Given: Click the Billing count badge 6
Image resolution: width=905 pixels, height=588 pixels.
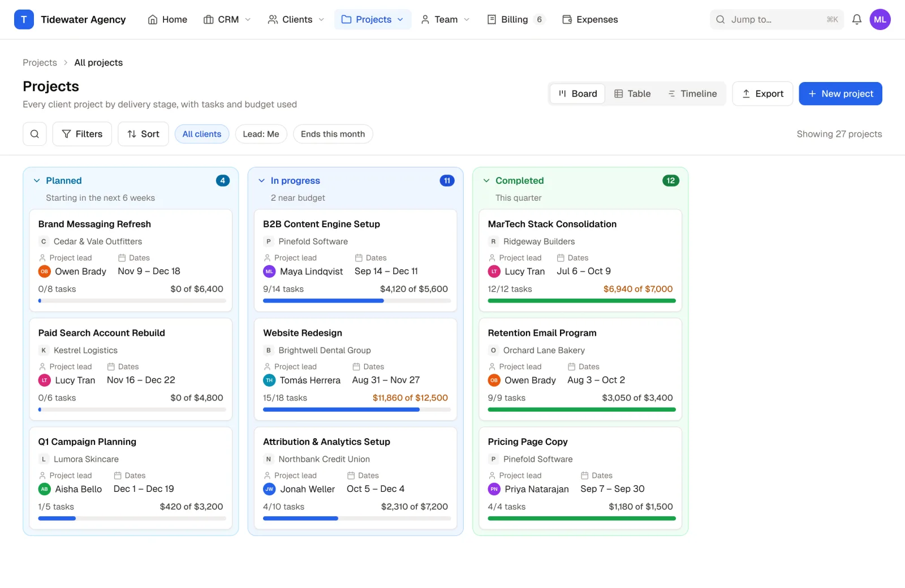Looking at the screenshot, I should coord(539,19).
